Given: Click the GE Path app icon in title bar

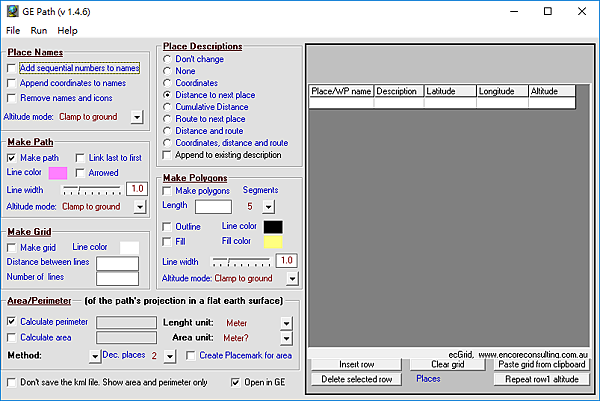Looking at the screenshot, I should [x=12, y=11].
